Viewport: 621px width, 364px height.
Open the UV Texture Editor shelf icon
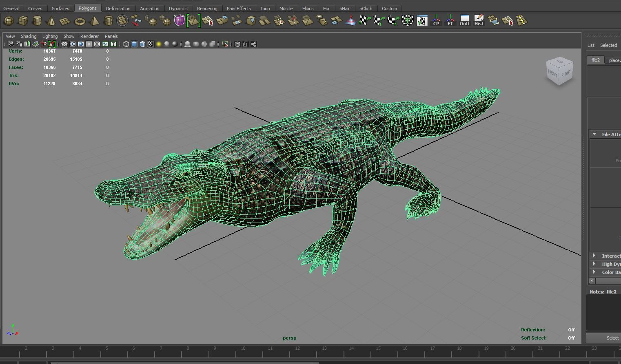422,20
